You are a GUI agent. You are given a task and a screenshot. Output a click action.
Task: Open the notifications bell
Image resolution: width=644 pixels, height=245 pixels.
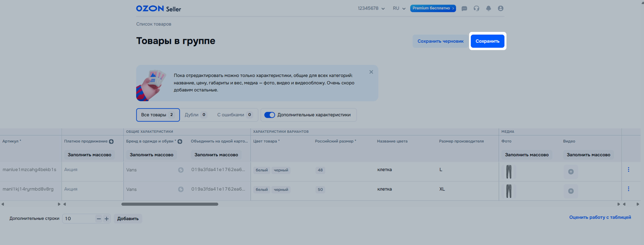[488, 9]
